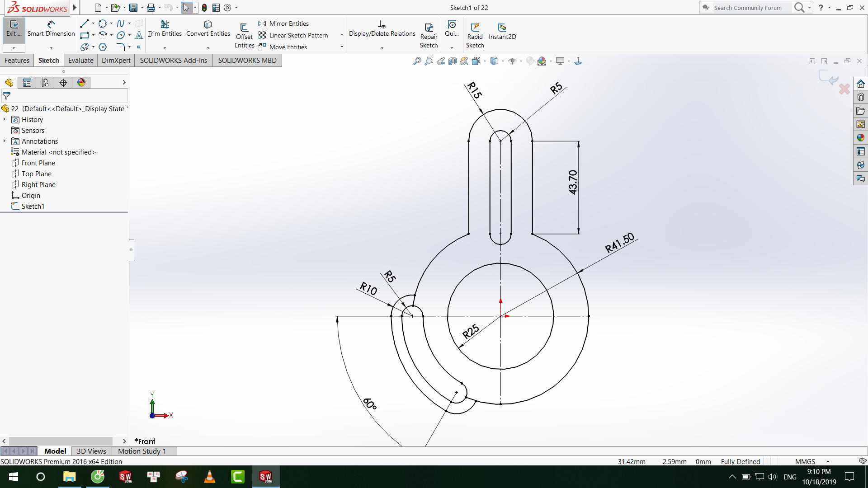Viewport: 868px width, 488px height.
Task: Select the Point sketch tool
Action: pos(139,47)
